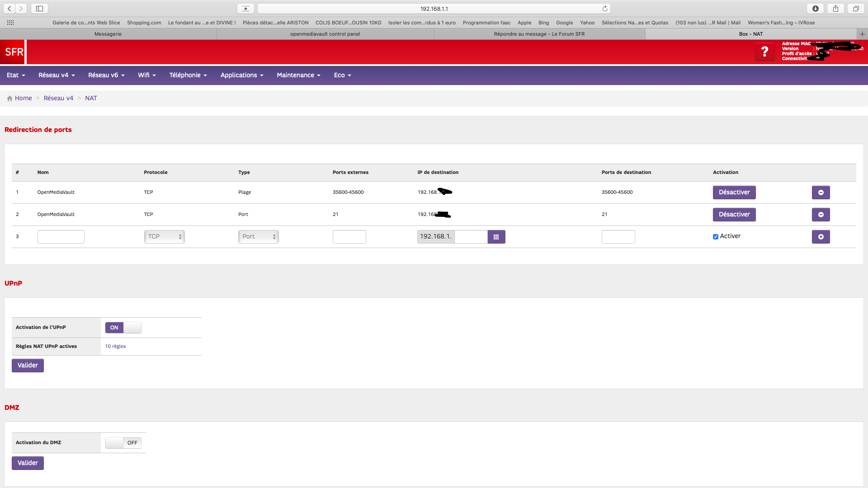Toggle Safari sidebar icon
The width and height of the screenshot is (868, 488).
click(39, 9)
